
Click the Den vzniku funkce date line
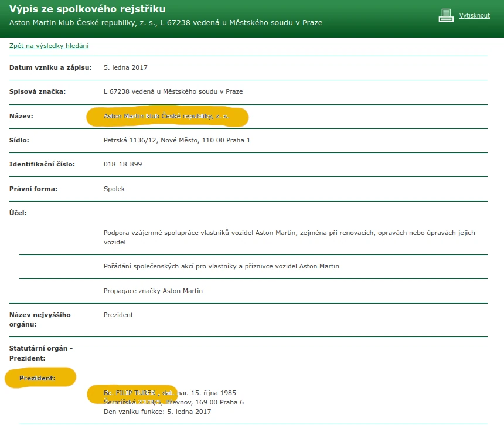(158, 412)
